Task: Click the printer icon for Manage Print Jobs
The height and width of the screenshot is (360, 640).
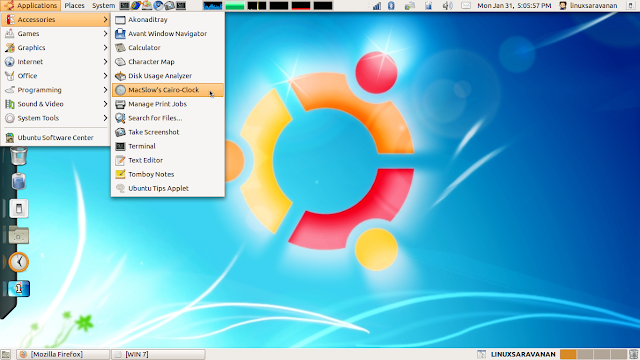Action: coord(120,104)
